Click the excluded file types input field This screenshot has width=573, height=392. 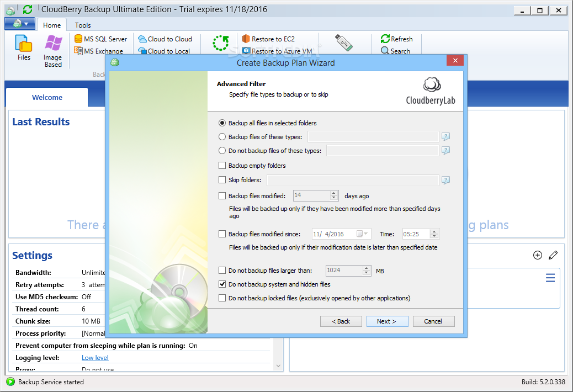383,151
